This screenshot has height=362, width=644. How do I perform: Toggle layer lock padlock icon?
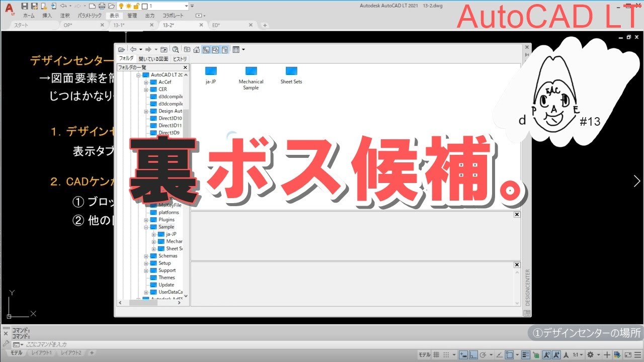coord(136,6)
